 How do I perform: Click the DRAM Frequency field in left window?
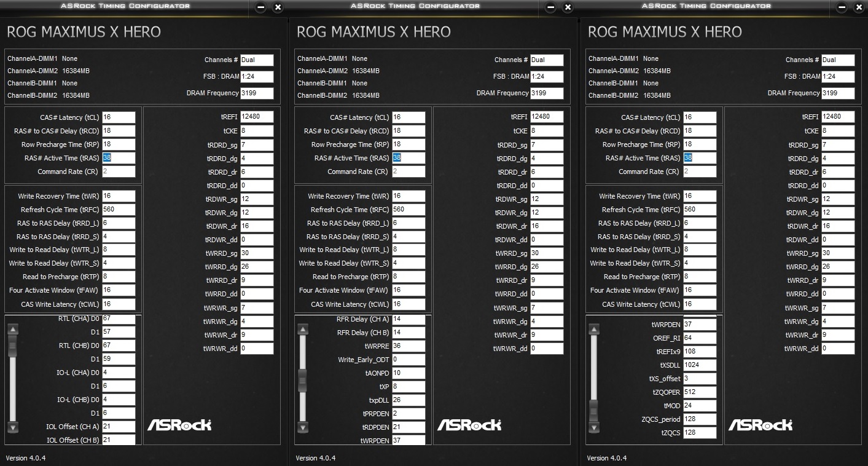click(257, 93)
